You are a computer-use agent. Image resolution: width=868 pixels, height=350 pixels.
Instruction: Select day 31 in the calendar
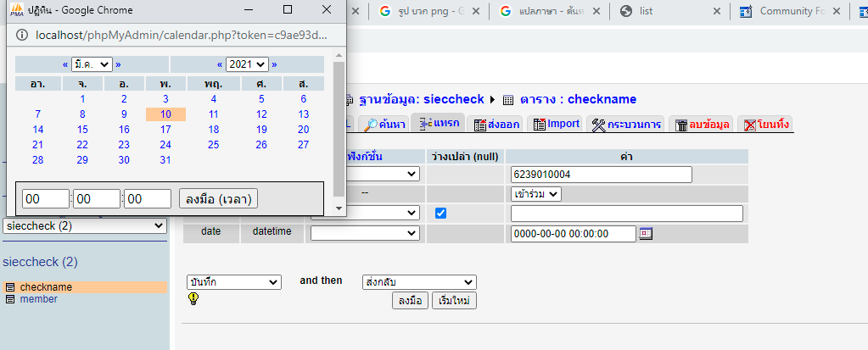point(165,160)
